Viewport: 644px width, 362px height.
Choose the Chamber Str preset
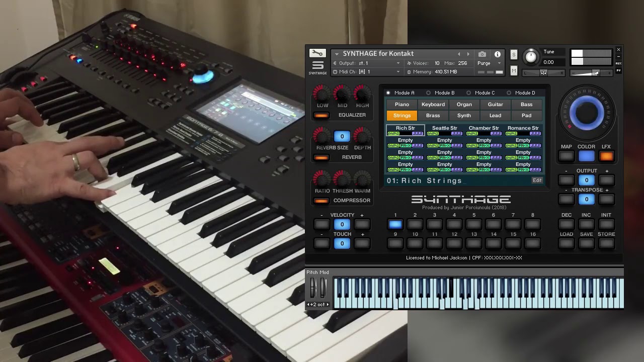pyautogui.click(x=484, y=130)
